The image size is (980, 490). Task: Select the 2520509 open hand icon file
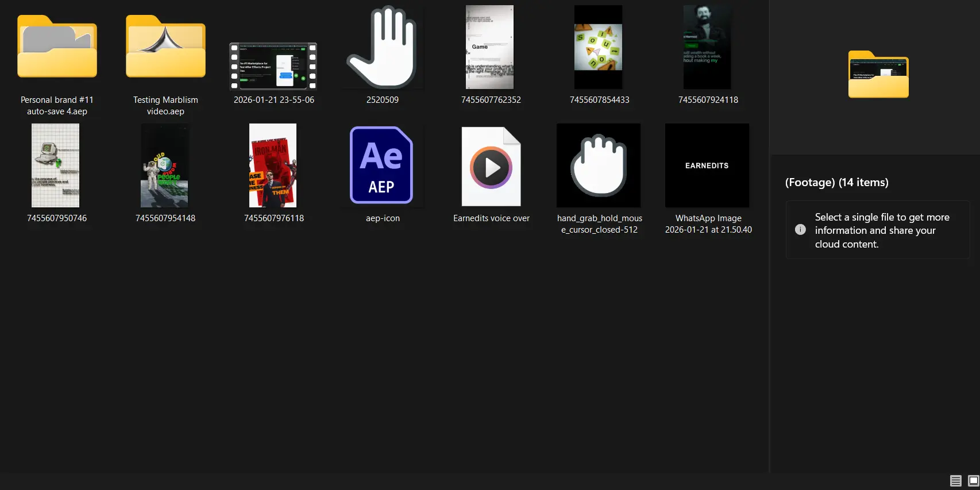382,48
